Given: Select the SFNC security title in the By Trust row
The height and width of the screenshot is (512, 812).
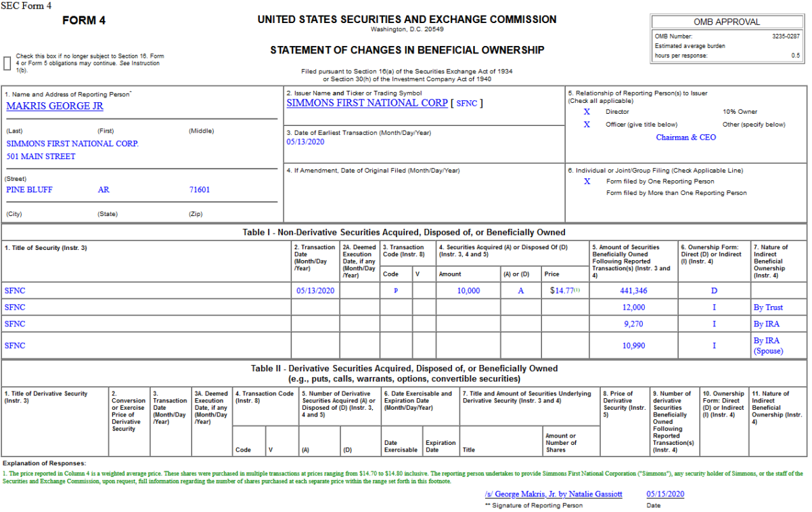Looking at the screenshot, I should [15, 307].
